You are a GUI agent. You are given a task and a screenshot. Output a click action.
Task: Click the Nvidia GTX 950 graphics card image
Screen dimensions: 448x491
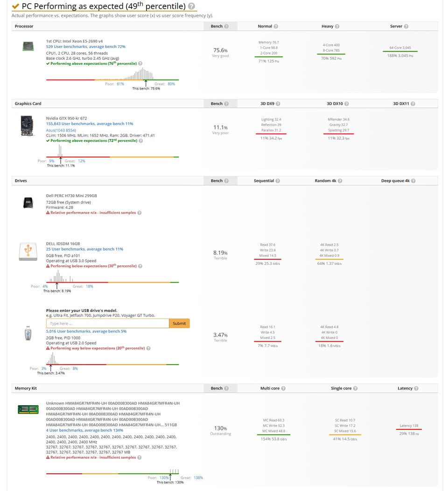28,126
